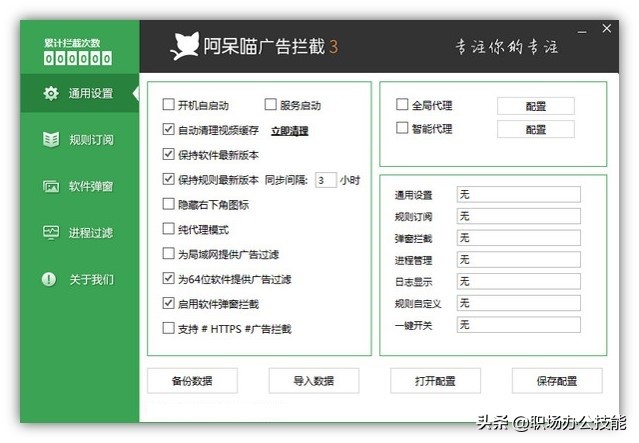Switch to the 规则订阅 tab
This screenshot has height=443, width=639.
click(x=80, y=139)
